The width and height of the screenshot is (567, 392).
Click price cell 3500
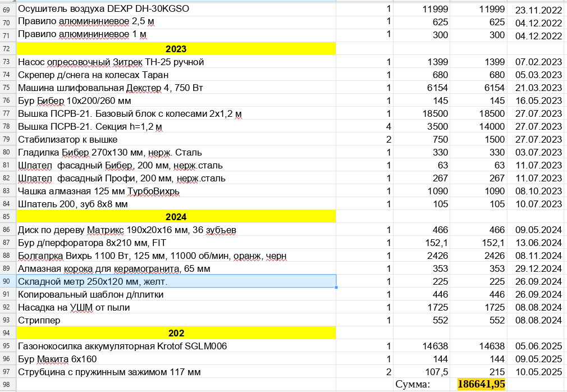421,126
